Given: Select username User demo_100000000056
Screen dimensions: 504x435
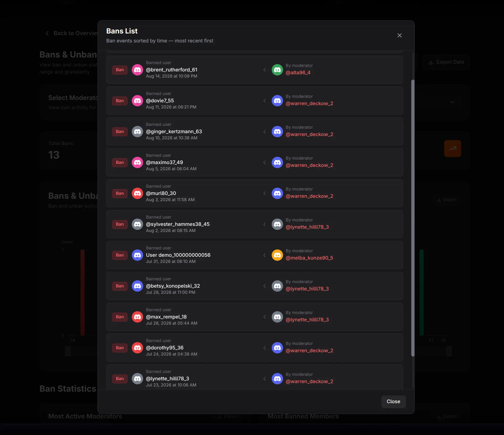Looking at the screenshot, I should click(178, 255).
